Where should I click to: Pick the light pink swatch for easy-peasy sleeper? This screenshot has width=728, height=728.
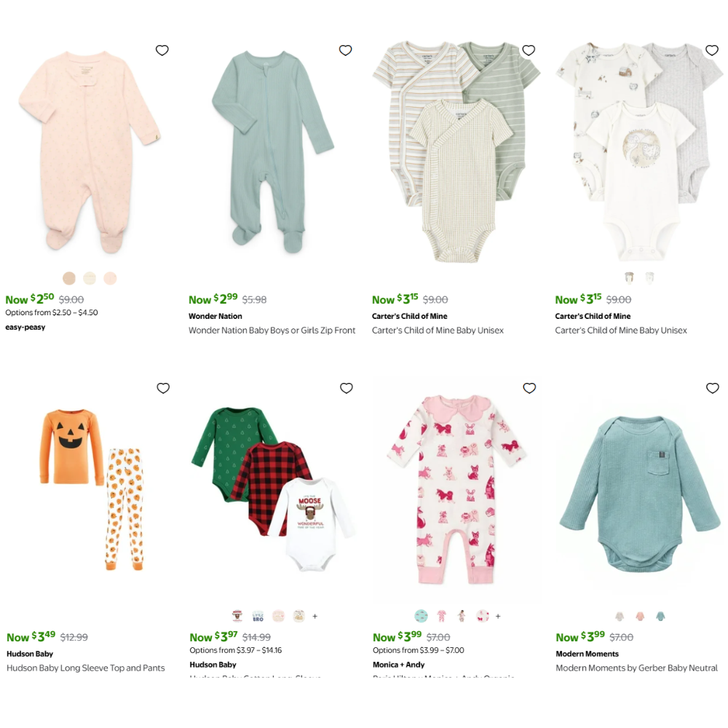[110, 278]
